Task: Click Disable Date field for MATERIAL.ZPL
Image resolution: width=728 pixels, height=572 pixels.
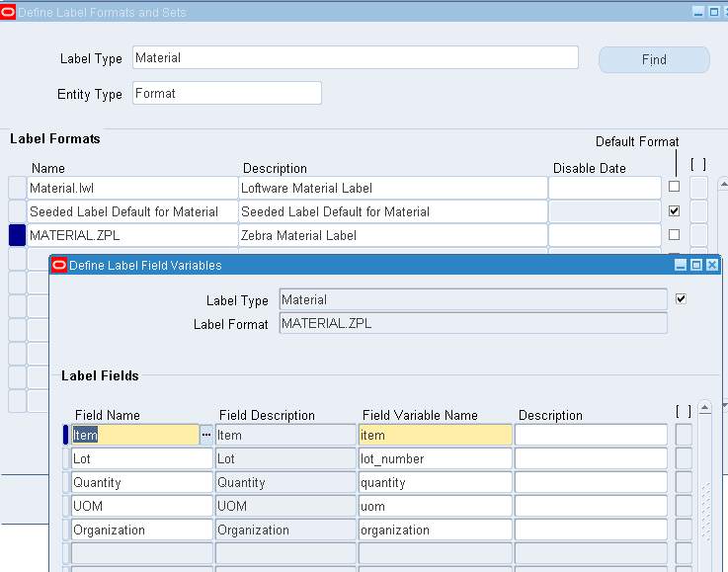Action: [x=605, y=235]
